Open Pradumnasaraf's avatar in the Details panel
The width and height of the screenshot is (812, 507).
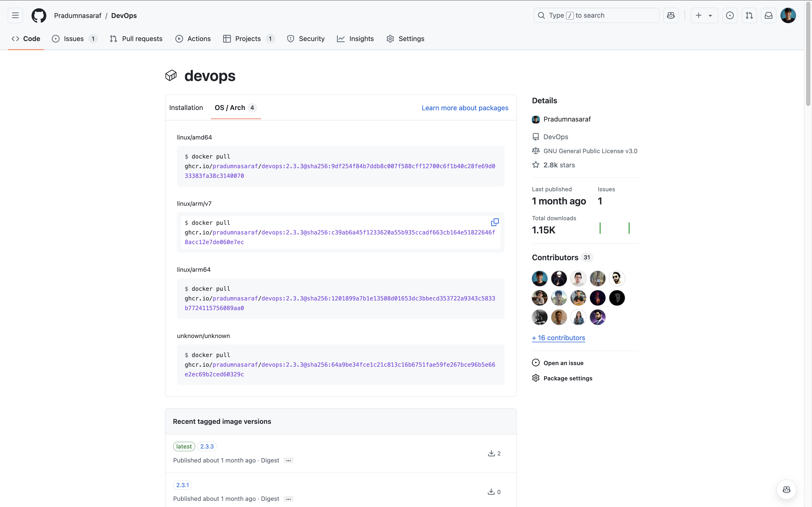point(535,119)
